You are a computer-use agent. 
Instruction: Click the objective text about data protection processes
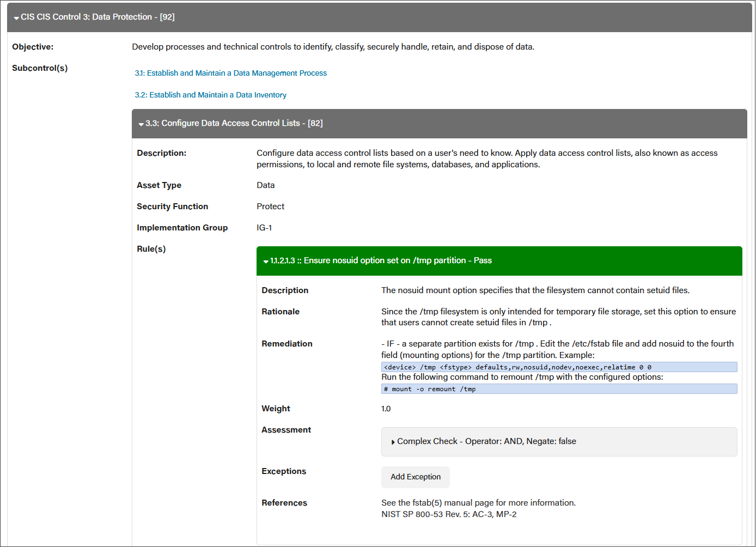(x=333, y=47)
